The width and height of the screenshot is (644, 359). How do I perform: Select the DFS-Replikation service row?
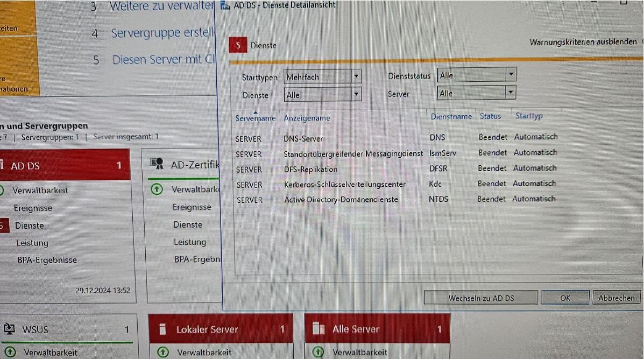[x=397, y=169]
